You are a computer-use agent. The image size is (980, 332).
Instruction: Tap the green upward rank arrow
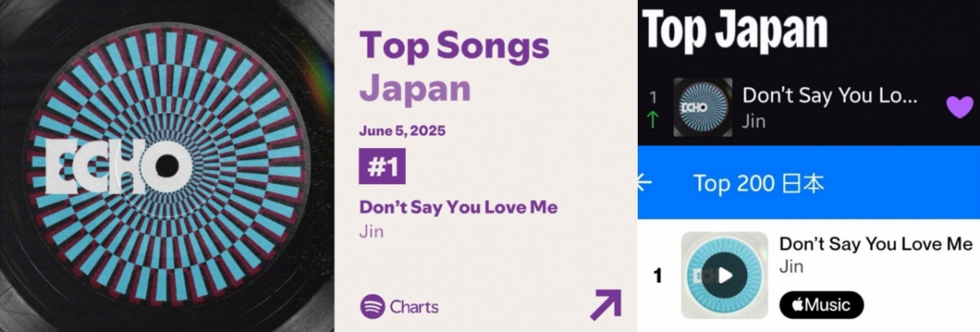(653, 119)
